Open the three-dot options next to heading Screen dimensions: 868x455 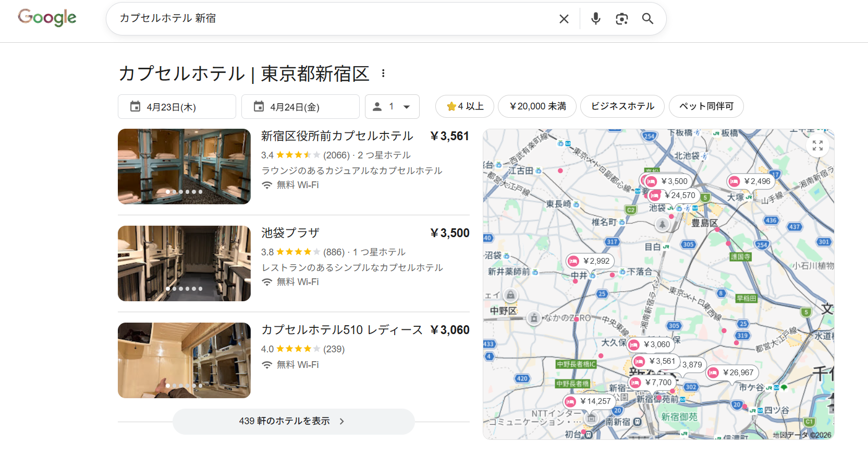(383, 73)
